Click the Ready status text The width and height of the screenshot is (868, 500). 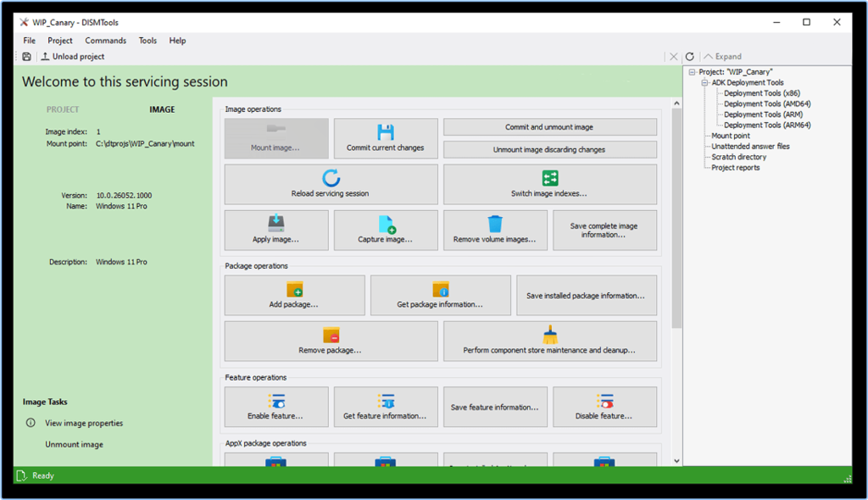pos(42,475)
